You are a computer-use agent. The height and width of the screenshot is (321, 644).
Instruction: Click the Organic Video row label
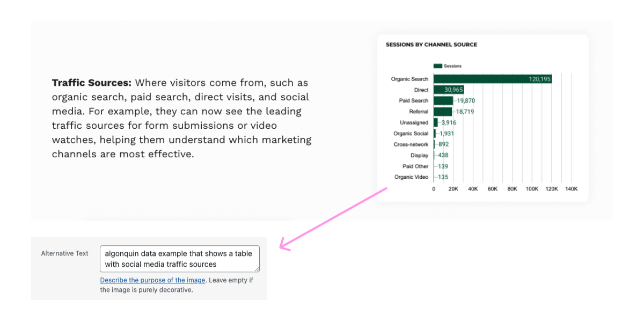click(411, 177)
